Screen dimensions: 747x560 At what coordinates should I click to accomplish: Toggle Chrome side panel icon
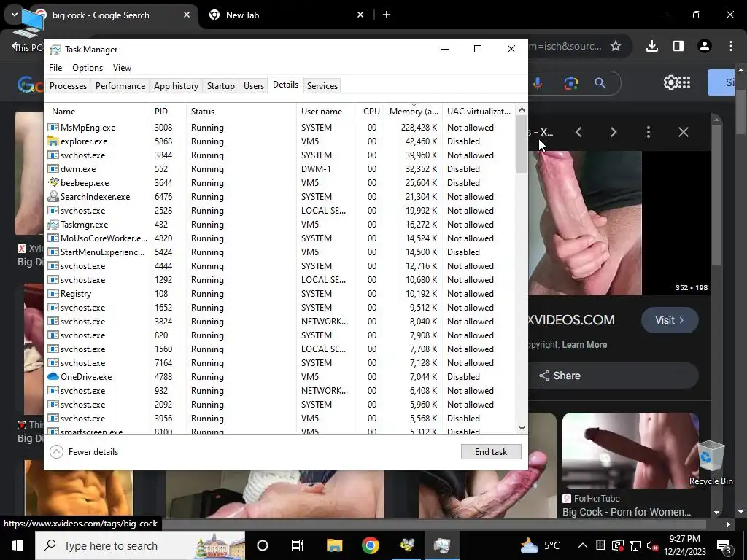(678, 46)
